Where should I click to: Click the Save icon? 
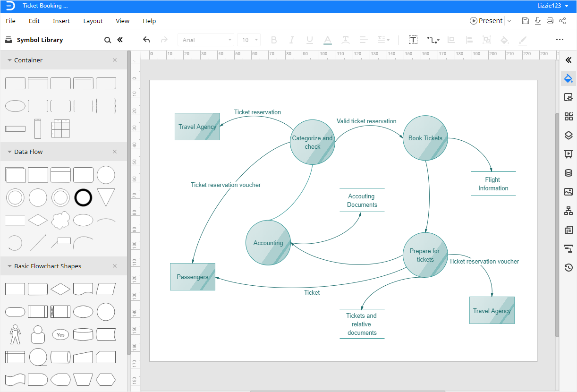526,21
